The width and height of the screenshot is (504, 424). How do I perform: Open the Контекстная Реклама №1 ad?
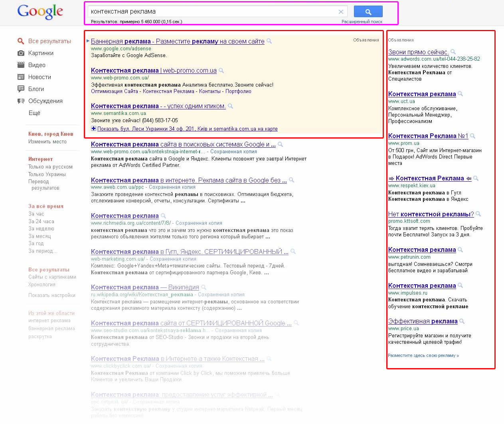coord(428,136)
